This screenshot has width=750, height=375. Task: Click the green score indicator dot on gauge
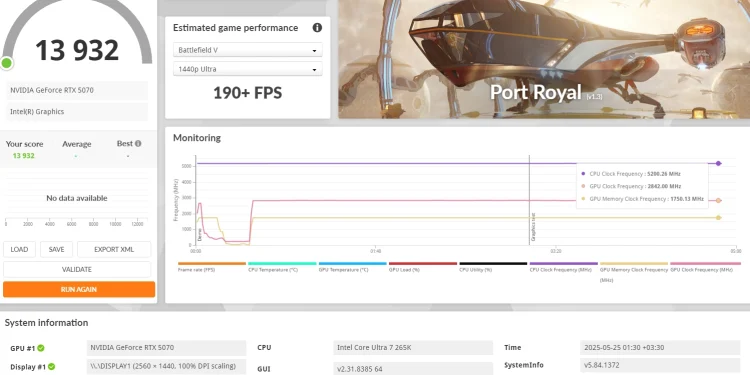coord(7,63)
